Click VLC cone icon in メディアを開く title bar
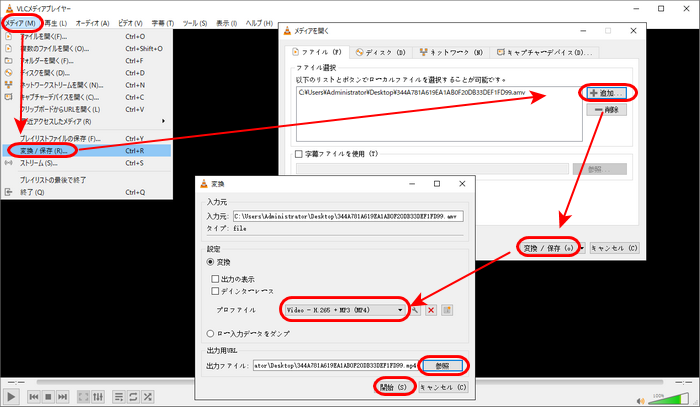Screen dimensions: 700x407 [287, 31]
